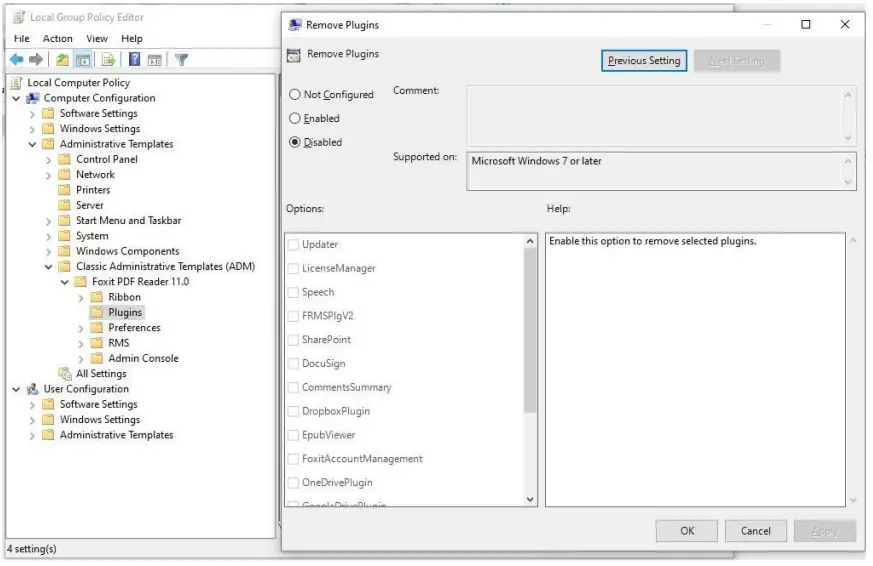Select the Not Configured radio button
The width and height of the screenshot is (873, 566).
point(295,95)
